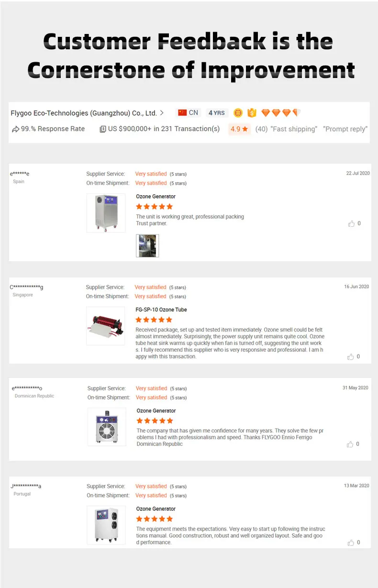
Task: Select the "Prompt reply" review tag
Action: pyautogui.click(x=345, y=129)
